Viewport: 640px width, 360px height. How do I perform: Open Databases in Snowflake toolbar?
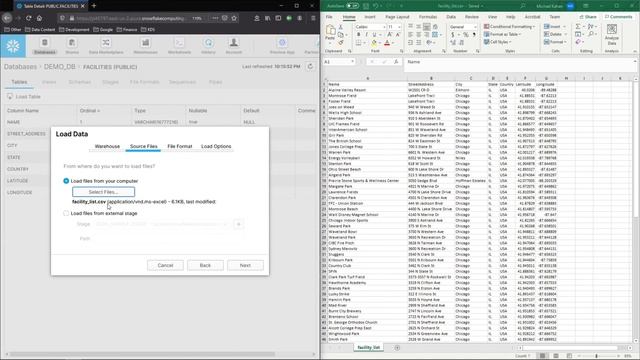(44, 46)
